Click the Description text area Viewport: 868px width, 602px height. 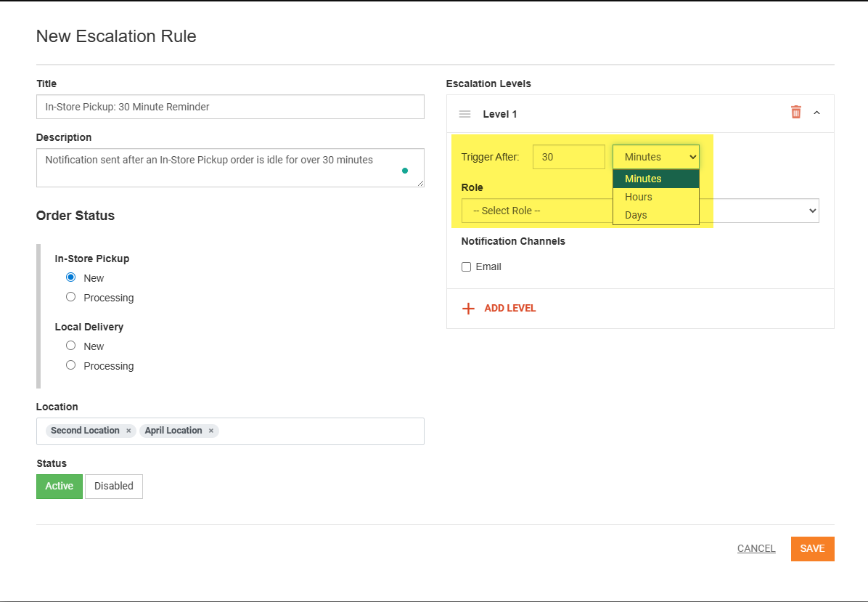pos(230,168)
